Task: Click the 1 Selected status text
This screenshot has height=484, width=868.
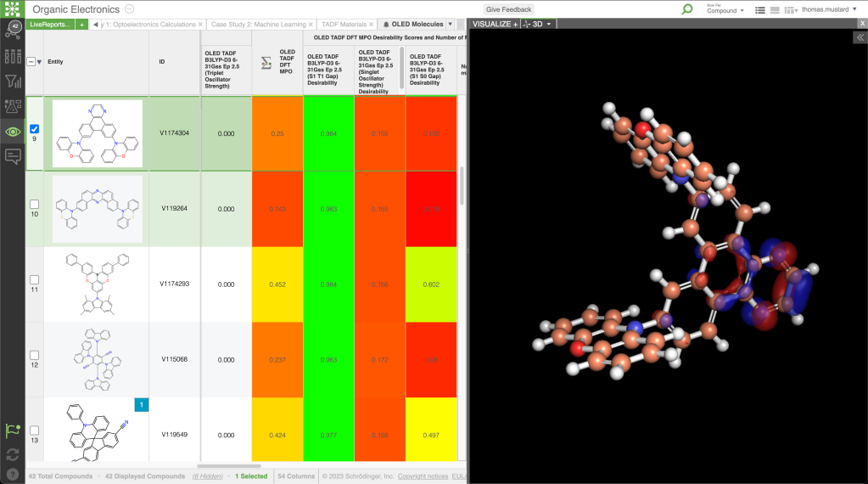Action: point(251,476)
